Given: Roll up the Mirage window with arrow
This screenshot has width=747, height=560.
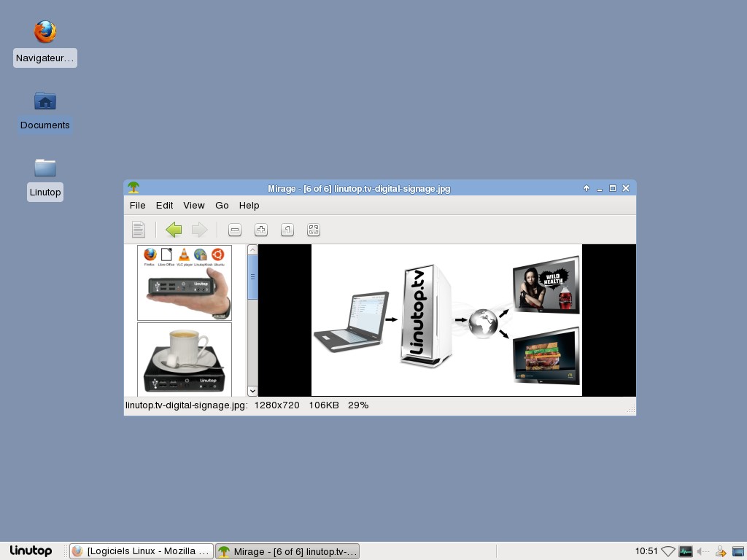Looking at the screenshot, I should coord(587,188).
